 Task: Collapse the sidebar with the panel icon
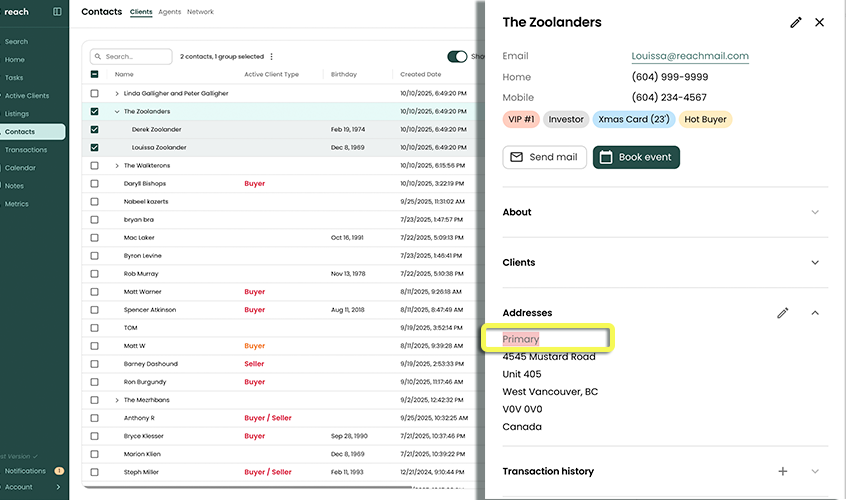[57, 12]
